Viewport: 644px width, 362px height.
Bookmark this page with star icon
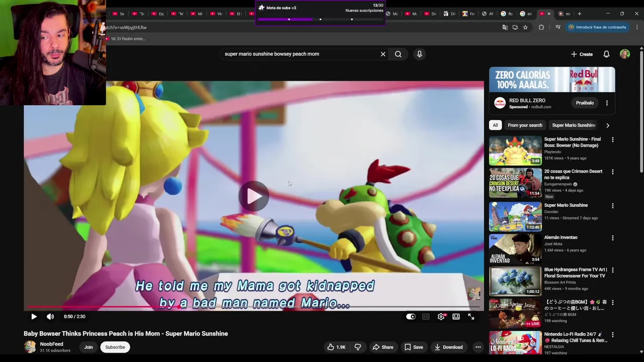(x=525, y=27)
